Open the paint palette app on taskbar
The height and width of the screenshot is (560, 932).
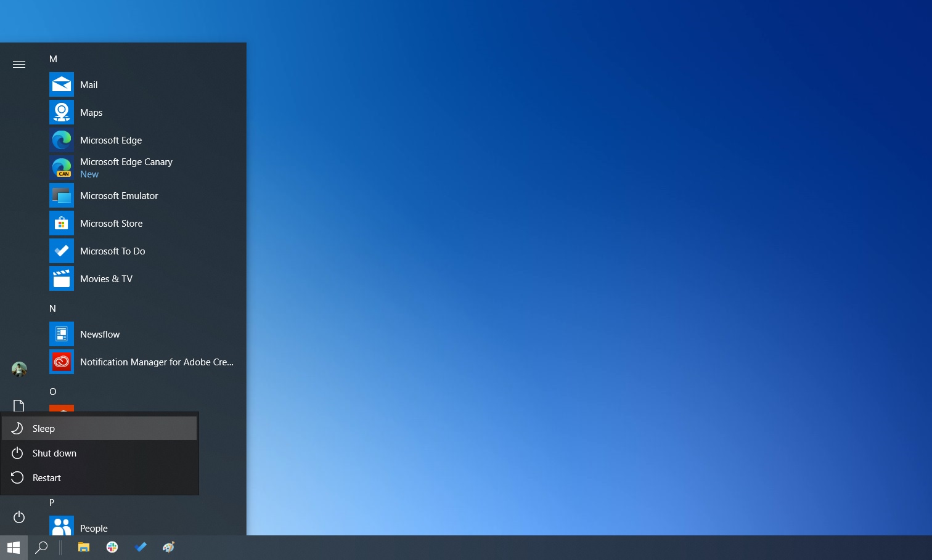click(x=169, y=547)
